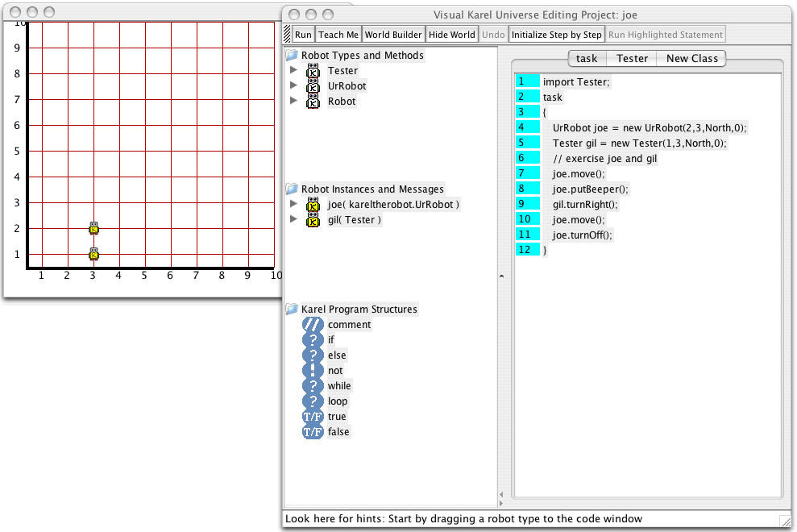Choose the while structure icon
This screenshot has height=532, width=797.
(x=313, y=386)
